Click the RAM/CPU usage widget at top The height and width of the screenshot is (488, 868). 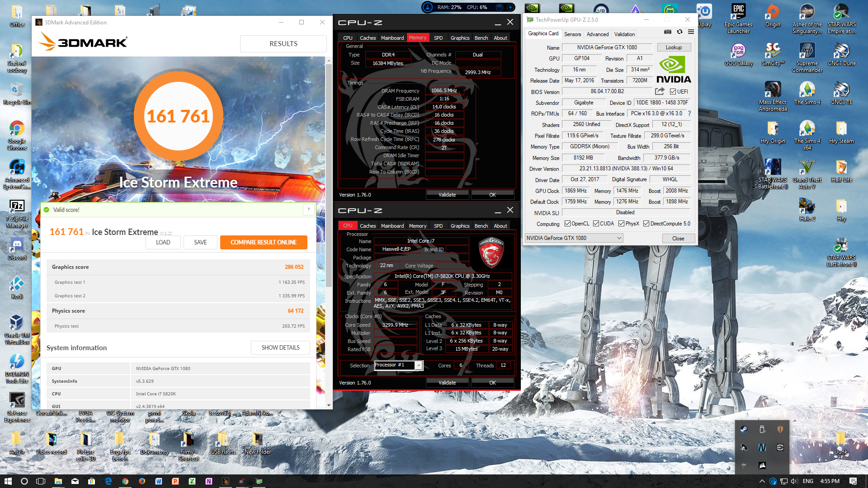[x=468, y=7]
